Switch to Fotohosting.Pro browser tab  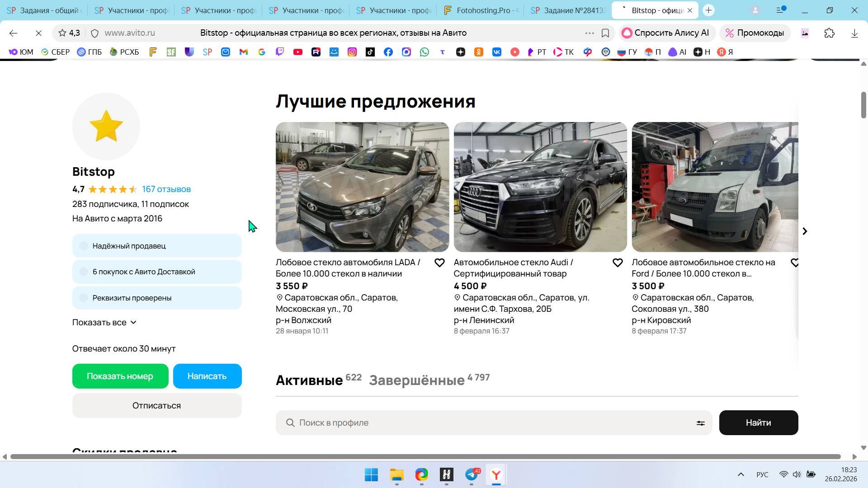point(481,10)
